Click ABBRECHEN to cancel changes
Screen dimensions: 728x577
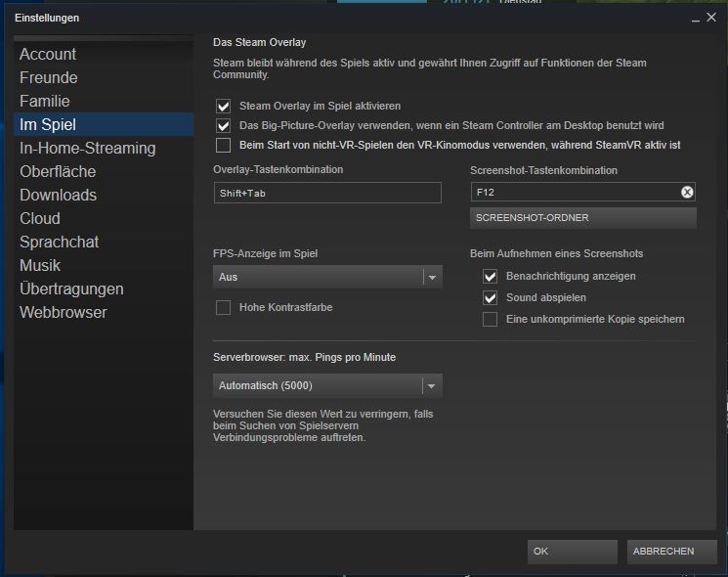672,552
